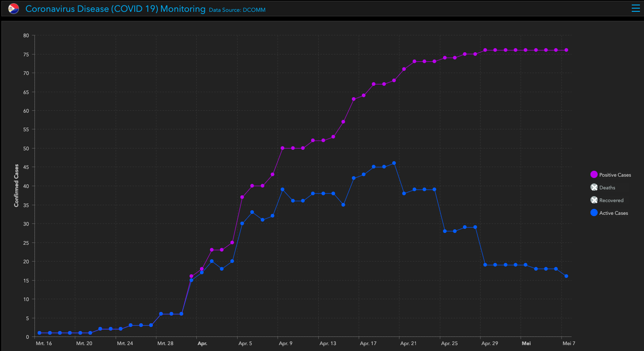Screen dimensions: 644x351
Task: Click the 'Mrt. 28' x-axis label
Action: [165, 344]
